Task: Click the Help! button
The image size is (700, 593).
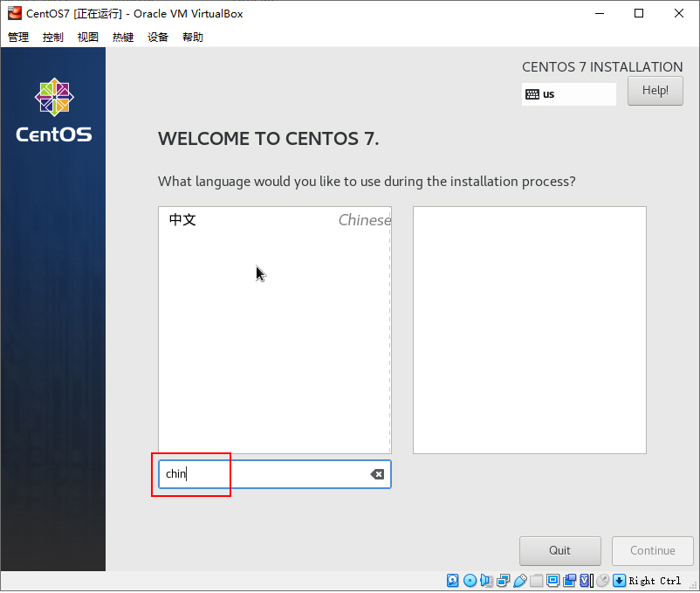Action: click(x=655, y=90)
